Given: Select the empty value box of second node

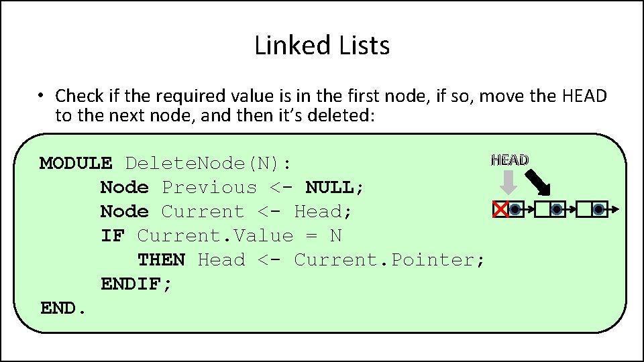Looking at the screenshot, I should tap(543, 210).
